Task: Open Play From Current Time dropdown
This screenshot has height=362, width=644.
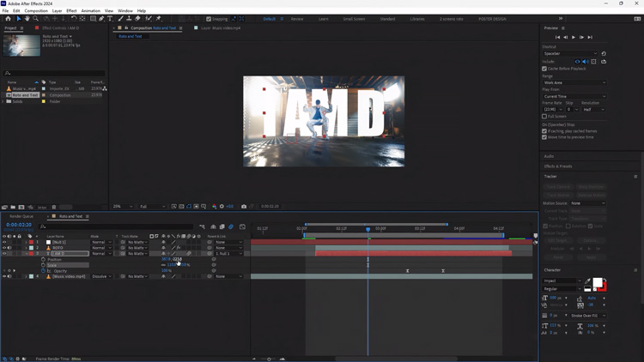Action: point(574,96)
